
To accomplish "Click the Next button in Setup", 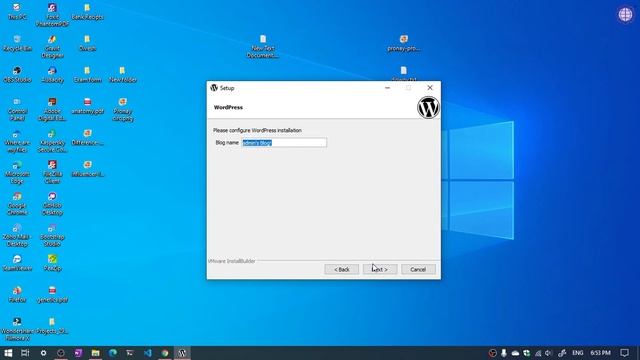I will tap(380, 269).
